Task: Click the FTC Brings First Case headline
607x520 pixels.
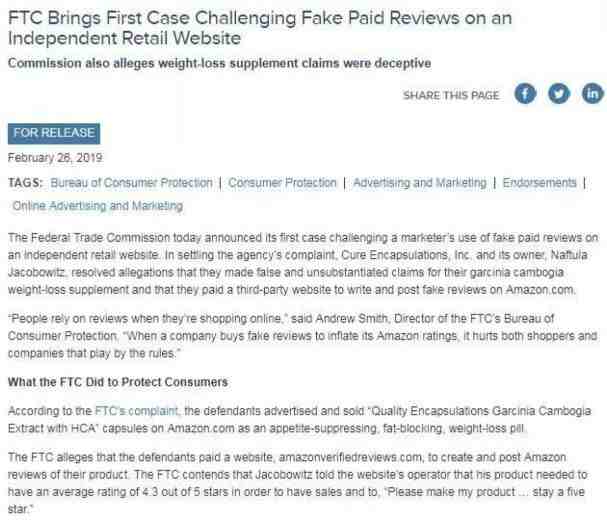Action: point(260,28)
